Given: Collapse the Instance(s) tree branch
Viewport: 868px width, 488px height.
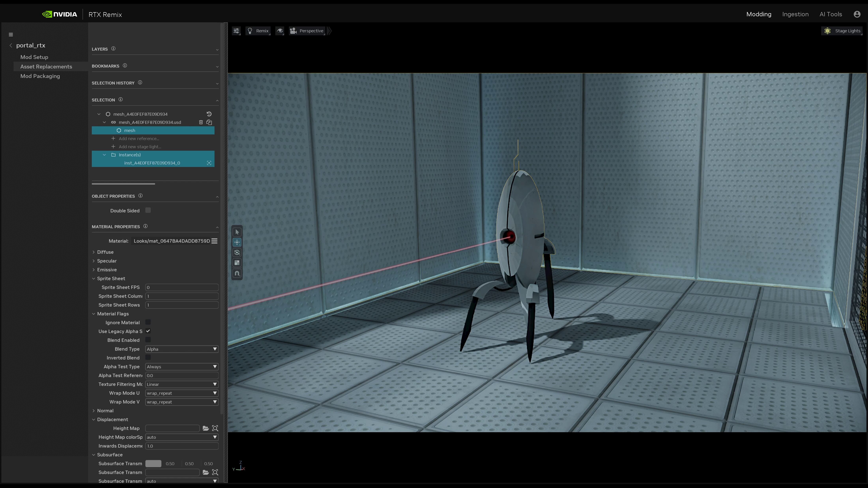Looking at the screenshot, I should pyautogui.click(x=105, y=155).
